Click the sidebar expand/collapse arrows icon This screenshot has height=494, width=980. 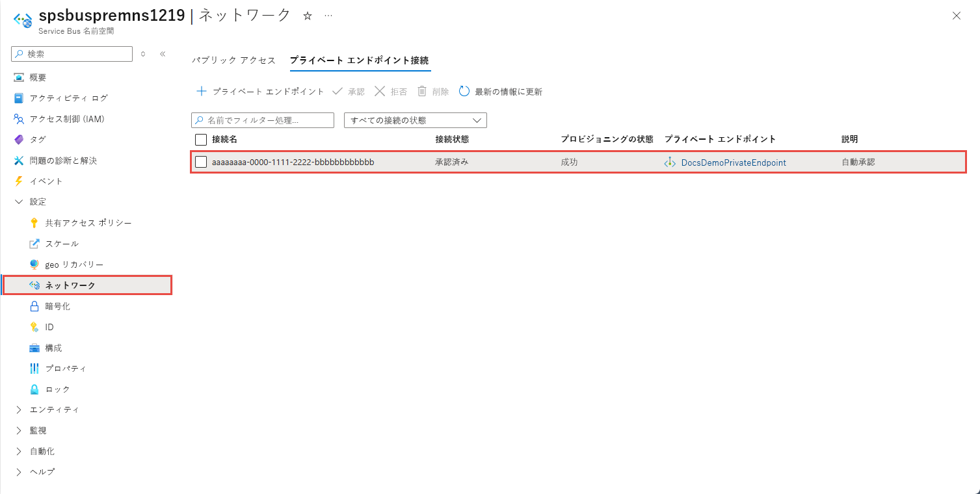[x=143, y=54]
